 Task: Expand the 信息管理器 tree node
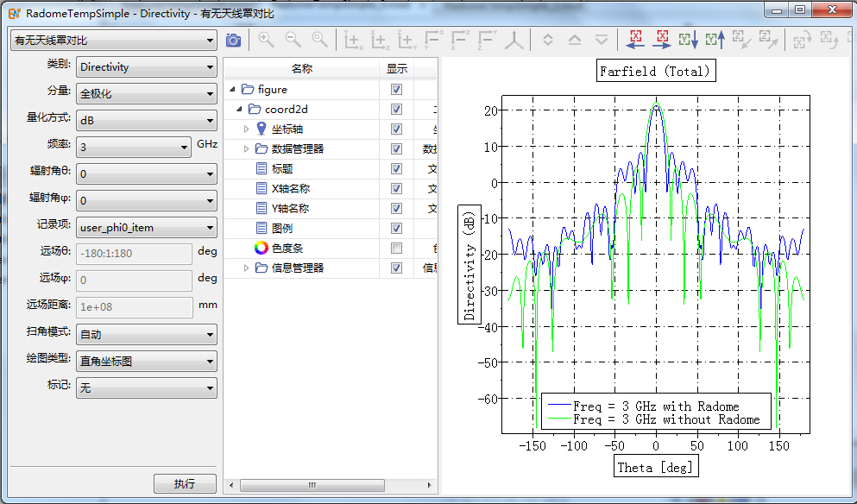pyautogui.click(x=246, y=268)
